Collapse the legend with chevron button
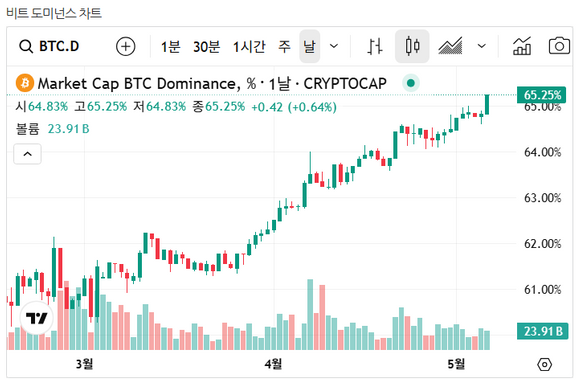This screenshot has height=380, width=578. pyautogui.click(x=28, y=154)
